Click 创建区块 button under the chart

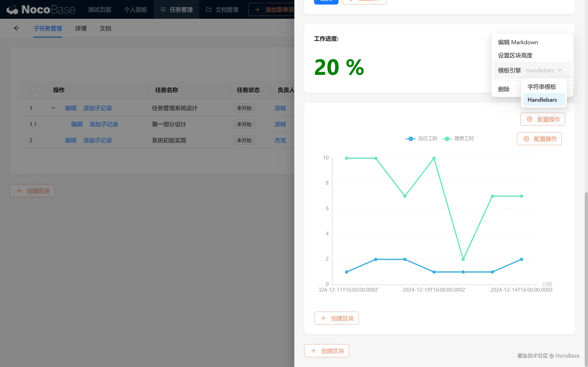336,318
